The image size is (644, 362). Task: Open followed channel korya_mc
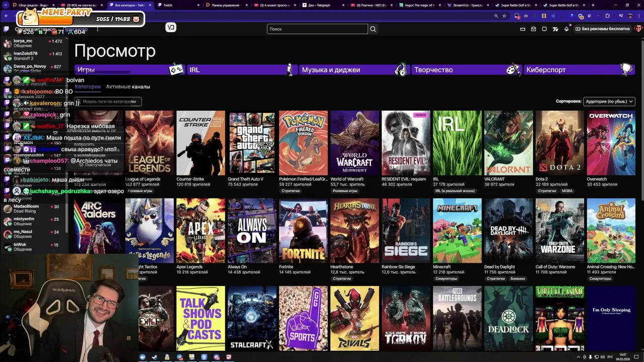[34, 43]
